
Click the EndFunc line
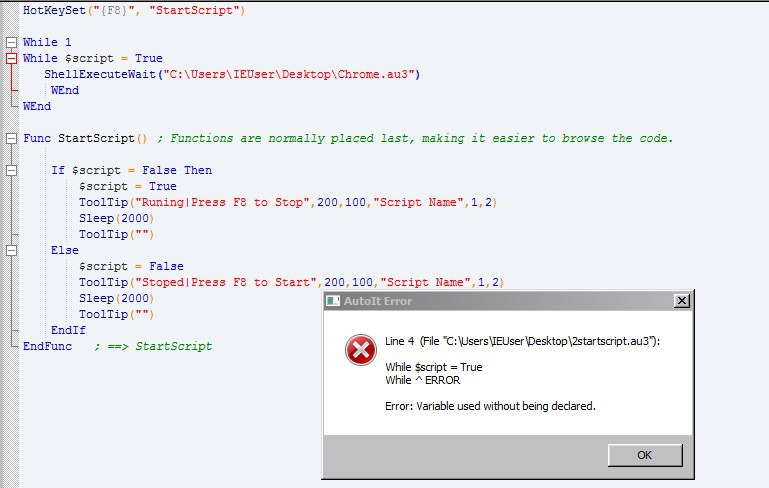pos(47,346)
